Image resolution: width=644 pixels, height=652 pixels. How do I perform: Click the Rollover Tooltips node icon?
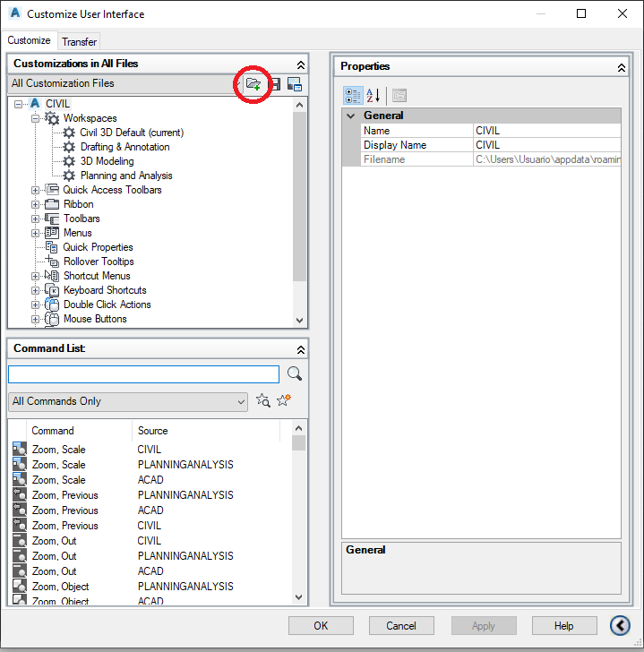coord(52,262)
